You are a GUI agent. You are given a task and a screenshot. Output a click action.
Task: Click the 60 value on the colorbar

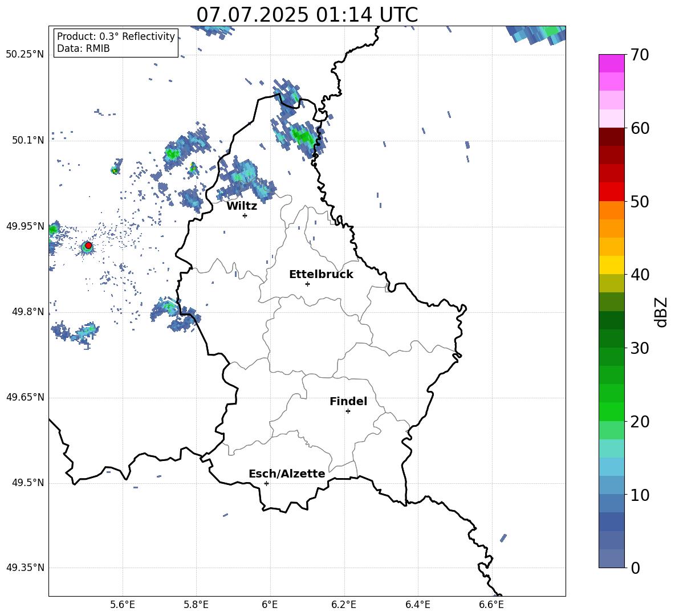pos(640,128)
